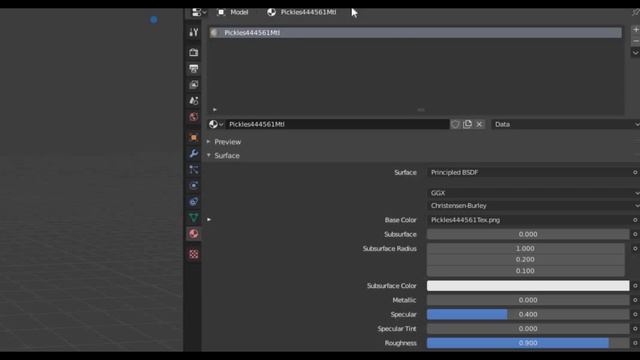Toggle fake user shield for material
Screen dimensions: 640x360
455,124
